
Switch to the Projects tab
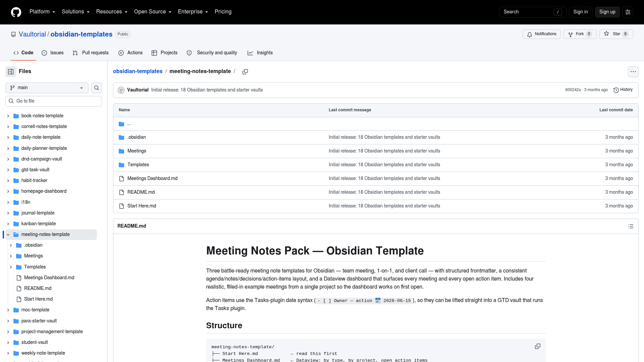click(164, 53)
